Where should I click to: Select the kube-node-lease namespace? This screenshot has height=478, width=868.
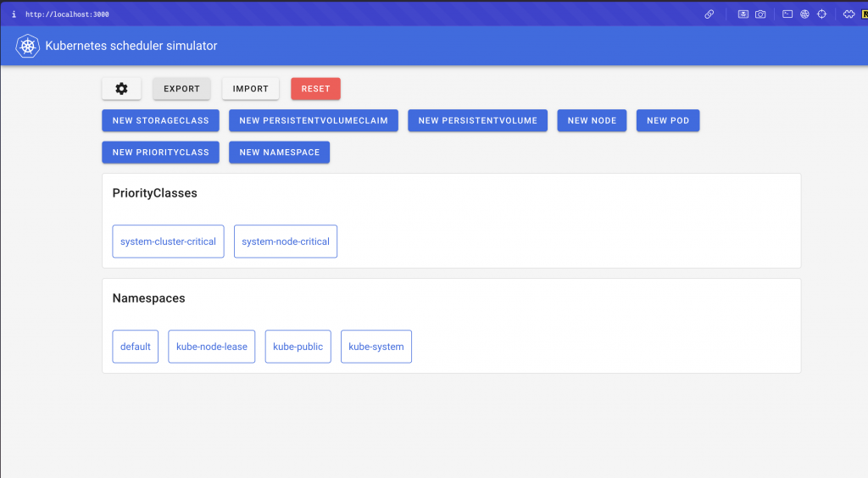coord(211,347)
